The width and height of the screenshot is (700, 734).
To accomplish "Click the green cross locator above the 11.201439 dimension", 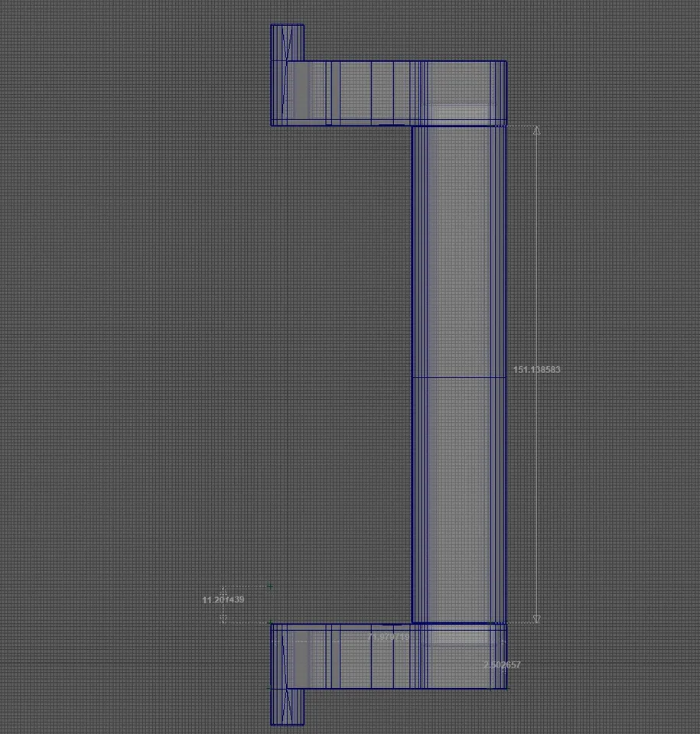I will coord(270,586).
